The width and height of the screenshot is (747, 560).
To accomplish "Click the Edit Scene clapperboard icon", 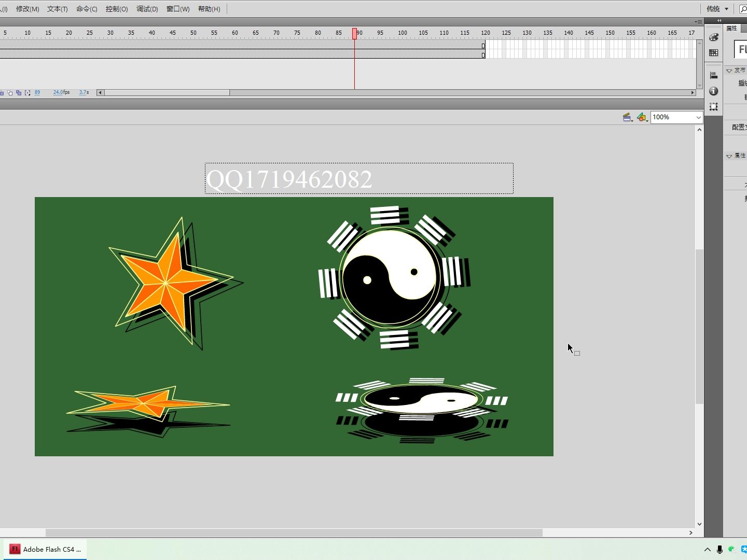I will pyautogui.click(x=627, y=117).
